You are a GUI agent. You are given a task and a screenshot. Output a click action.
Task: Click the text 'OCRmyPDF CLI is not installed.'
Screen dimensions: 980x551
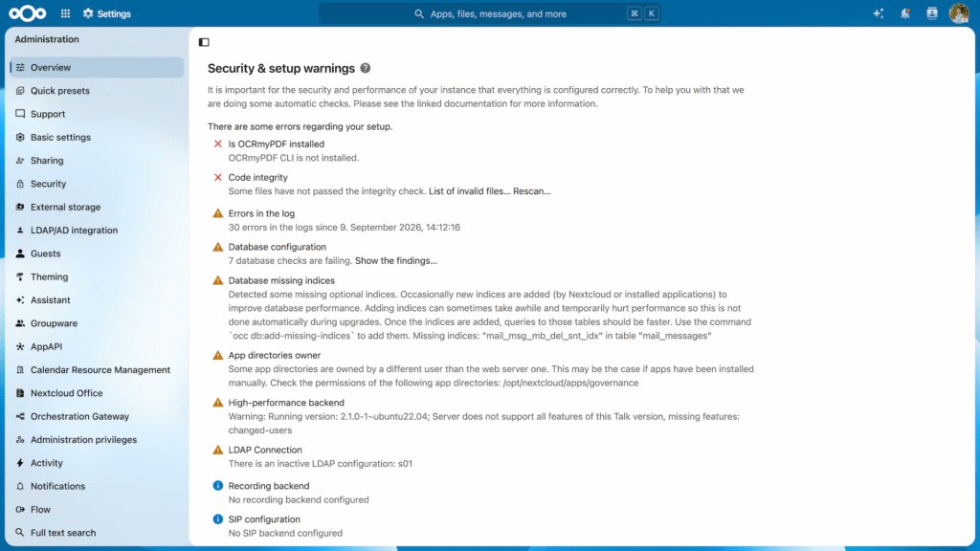click(x=294, y=158)
